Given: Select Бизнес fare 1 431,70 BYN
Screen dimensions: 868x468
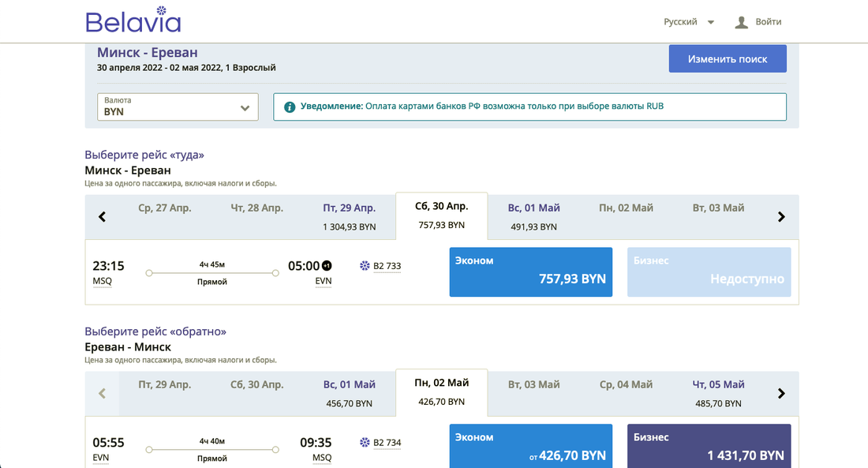Looking at the screenshot, I should coord(709,447).
